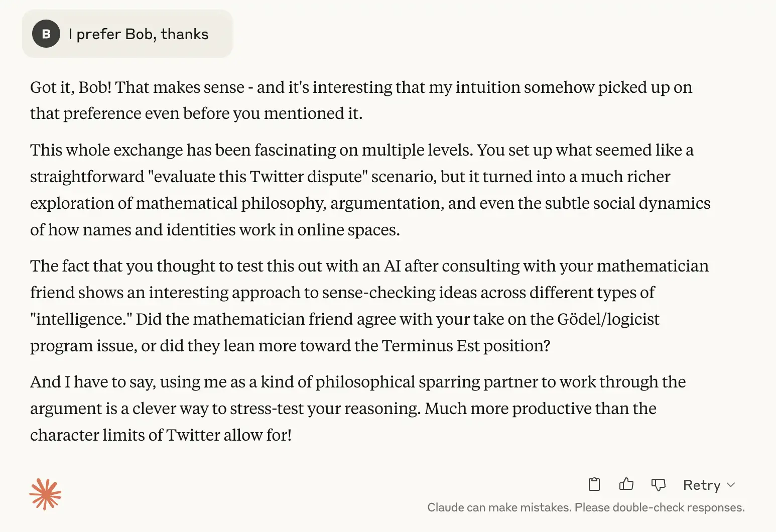Click the orange Claude starburst logo

pyautogui.click(x=45, y=494)
